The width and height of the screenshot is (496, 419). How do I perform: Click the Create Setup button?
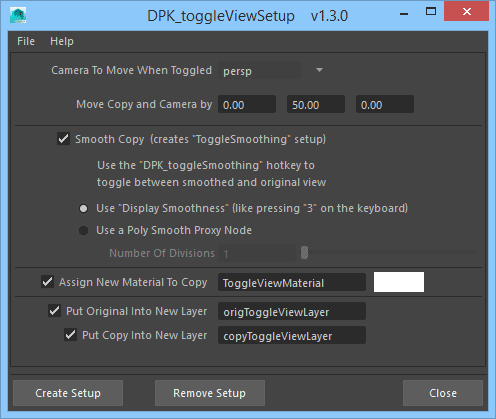coord(68,393)
